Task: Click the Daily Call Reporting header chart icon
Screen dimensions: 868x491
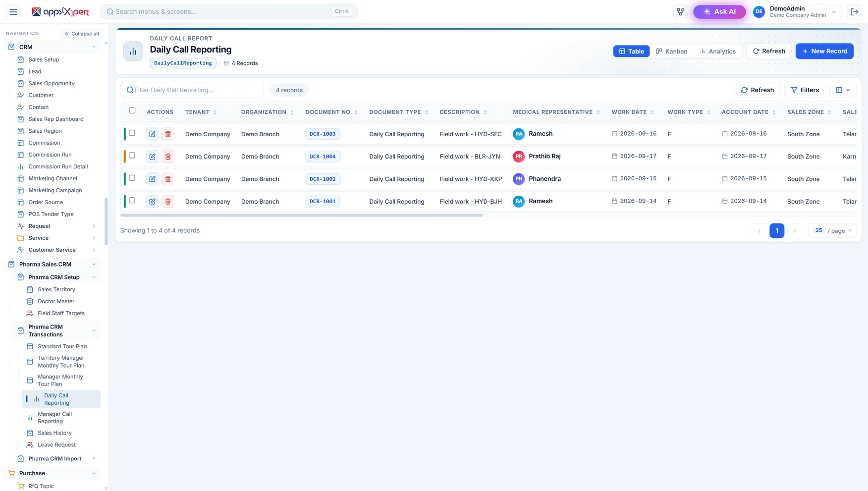Action: [x=133, y=51]
